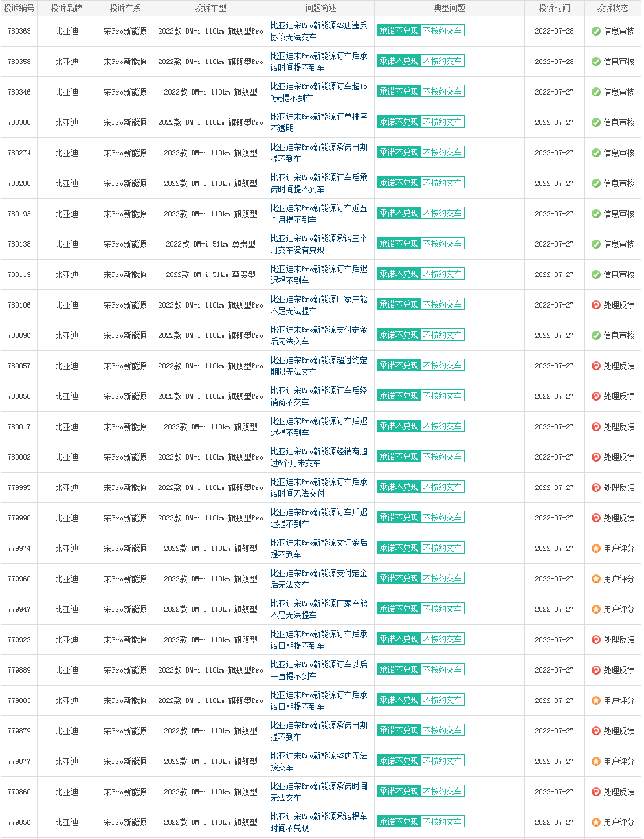This screenshot has height=839, width=644.
Task: Click the red 处理反馈 icon in row 779995
Action: pos(596,487)
